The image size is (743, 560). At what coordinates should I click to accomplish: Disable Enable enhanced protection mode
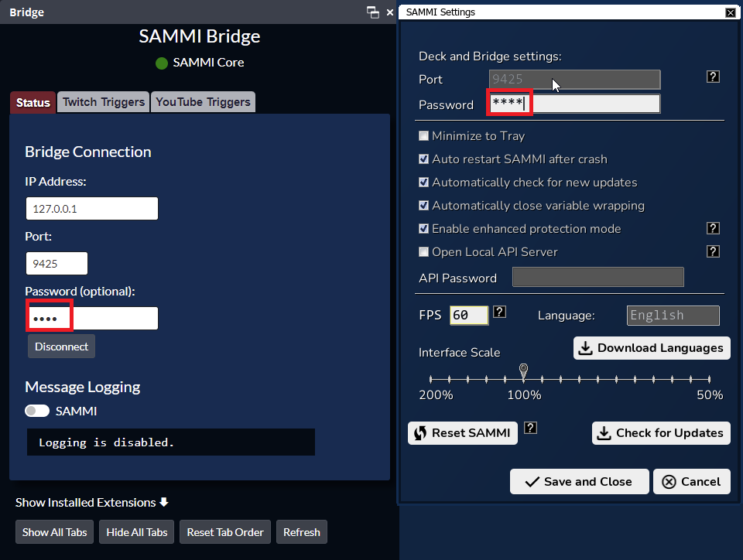coord(423,229)
